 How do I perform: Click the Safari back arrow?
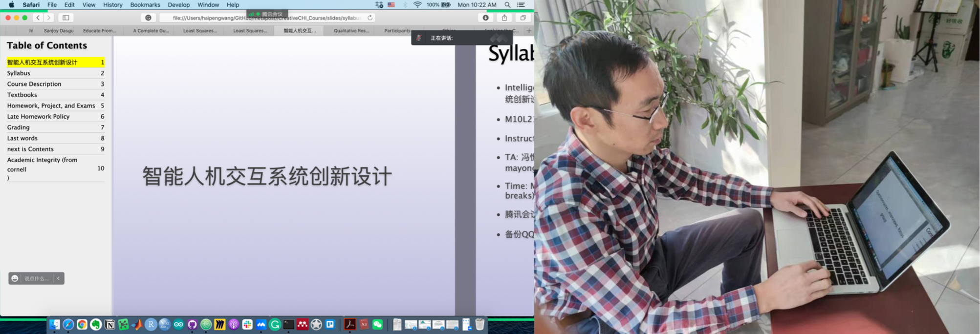click(x=38, y=18)
